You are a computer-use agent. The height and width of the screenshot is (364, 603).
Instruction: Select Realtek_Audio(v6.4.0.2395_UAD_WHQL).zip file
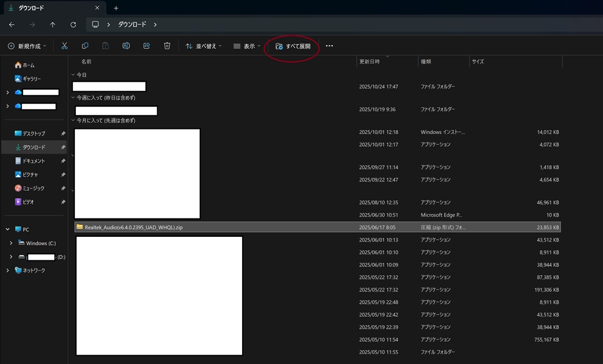(317, 227)
